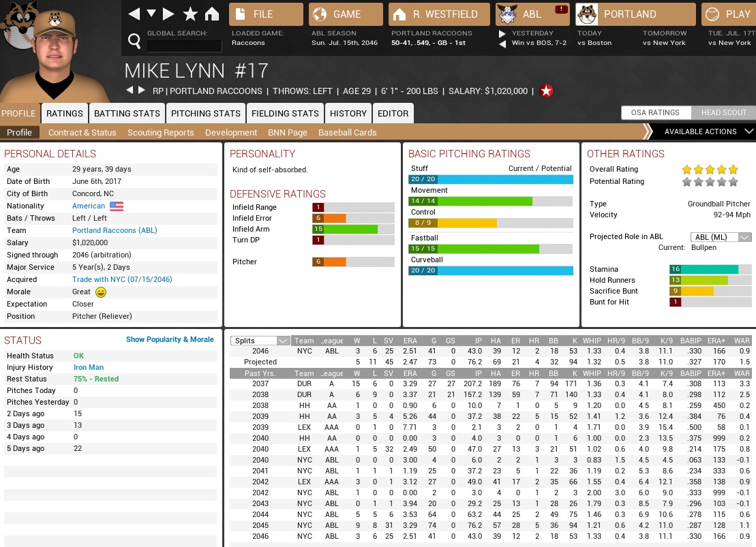Open the Trade with NYC link
Image resolution: width=756 pixels, height=547 pixels.
[x=122, y=280]
